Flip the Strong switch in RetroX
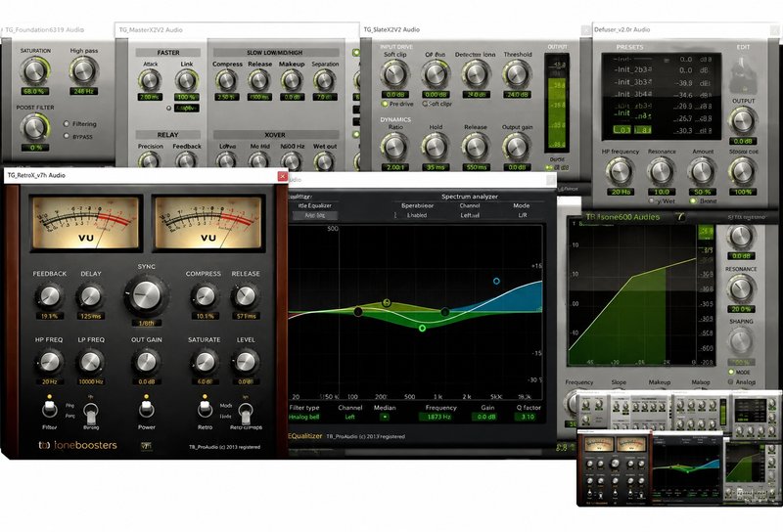This screenshot has width=783, height=532. click(91, 414)
